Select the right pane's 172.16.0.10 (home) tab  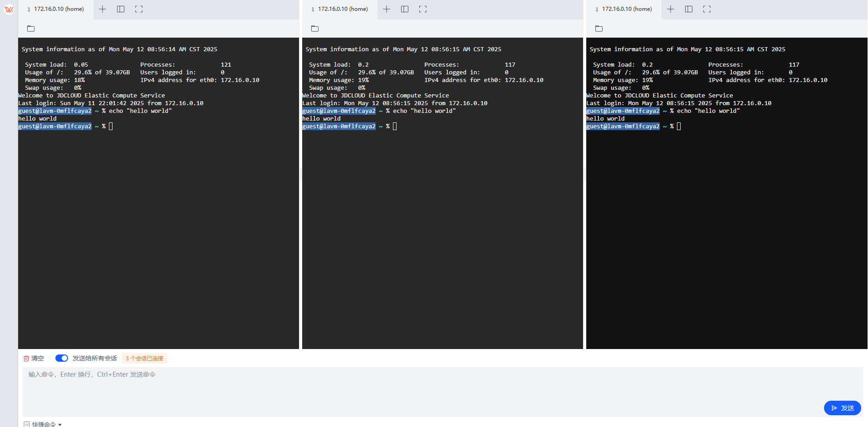pos(623,9)
